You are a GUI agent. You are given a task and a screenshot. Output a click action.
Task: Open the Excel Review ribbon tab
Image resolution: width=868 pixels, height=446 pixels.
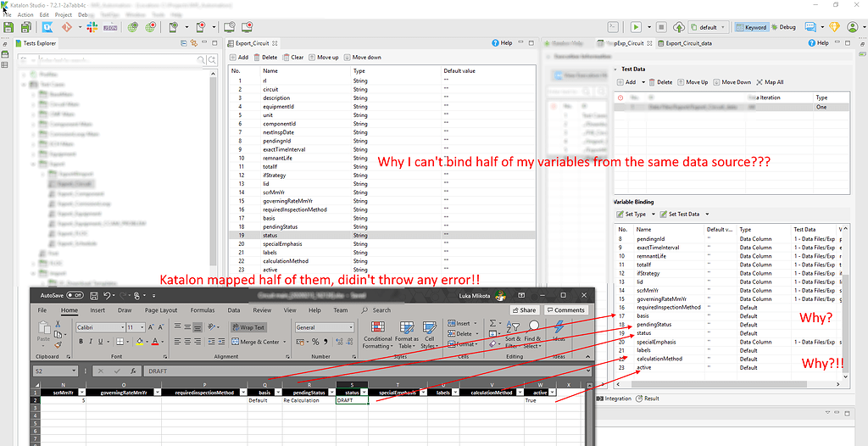[x=263, y=310]
